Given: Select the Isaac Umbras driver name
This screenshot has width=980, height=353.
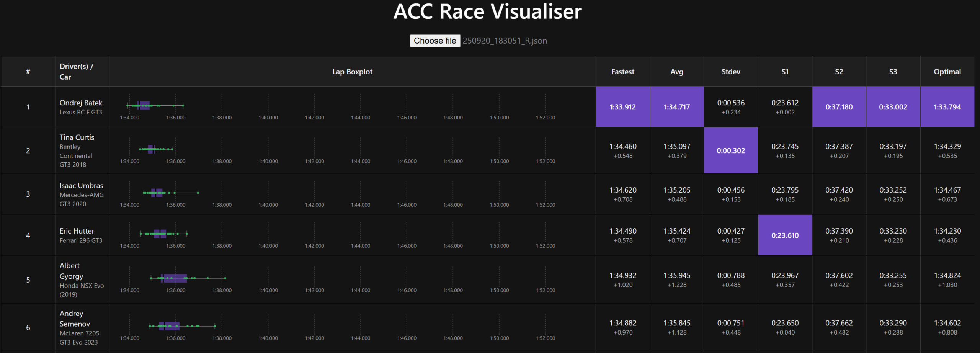Looking at the screenshot, I should point(81,186).
